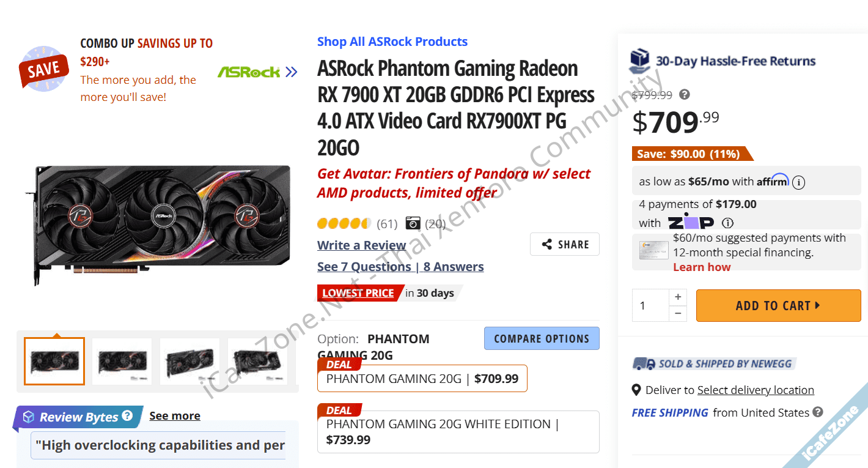Increase quantity with plus button

(x=678, y=297)
